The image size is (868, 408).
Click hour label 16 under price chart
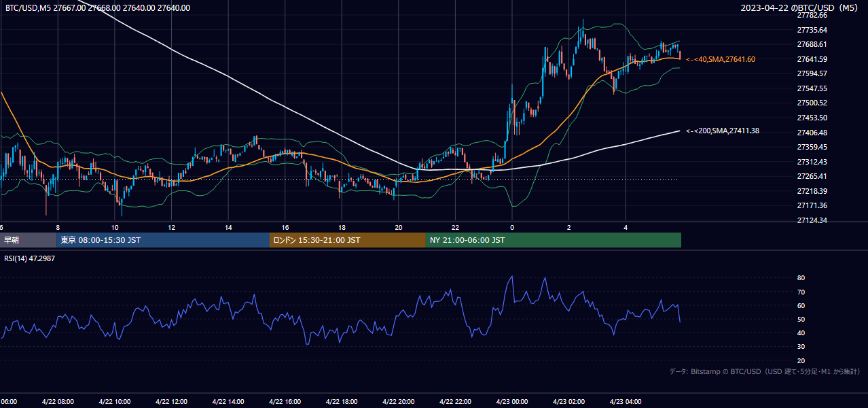click(285, 228)
